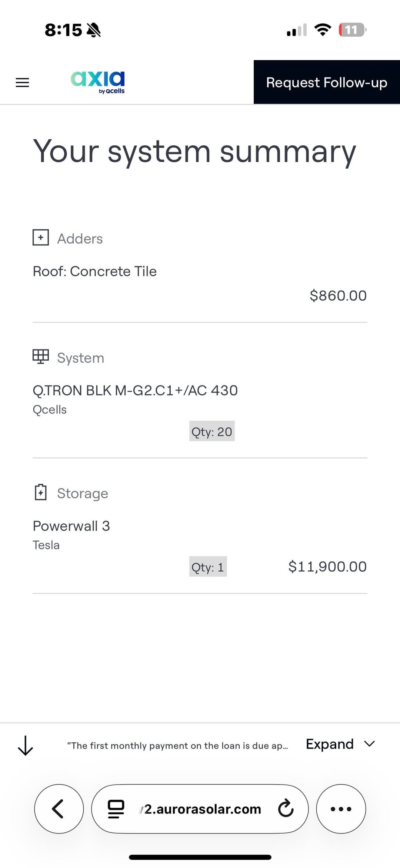The width and height of the screenshot is (400, 868).
Task: Go back with browser back button
Action: [x=59, y=809]
